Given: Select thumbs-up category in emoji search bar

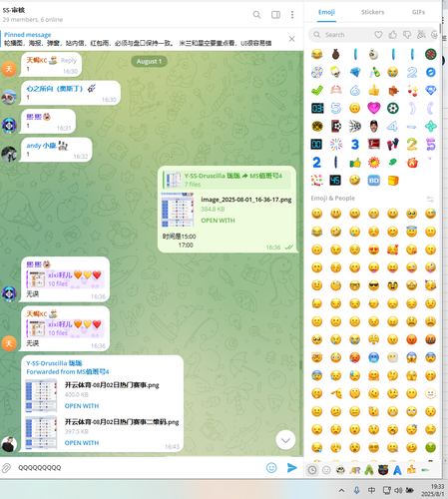Looking at the screenshot, I should pyautogui.click(x=392, y=35).
